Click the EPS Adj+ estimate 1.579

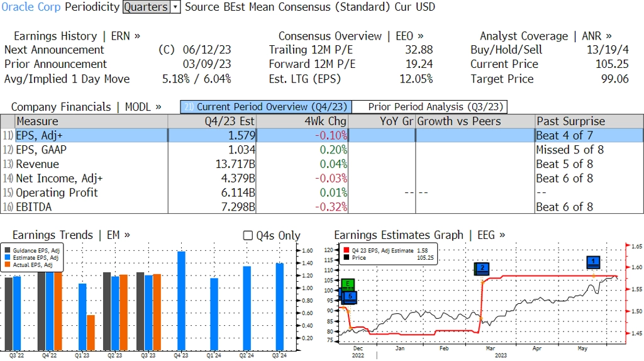[x=241, y=135]
